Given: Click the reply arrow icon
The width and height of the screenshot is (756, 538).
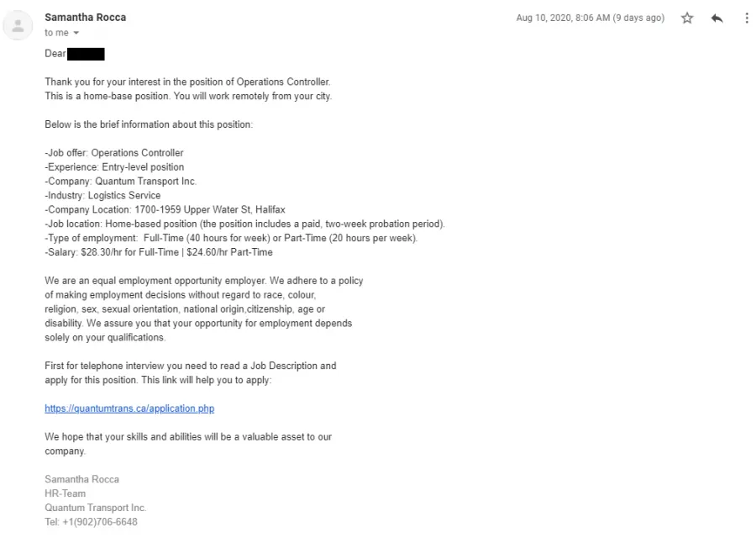Looking at the screenshot, I should (x=717, y=18).
